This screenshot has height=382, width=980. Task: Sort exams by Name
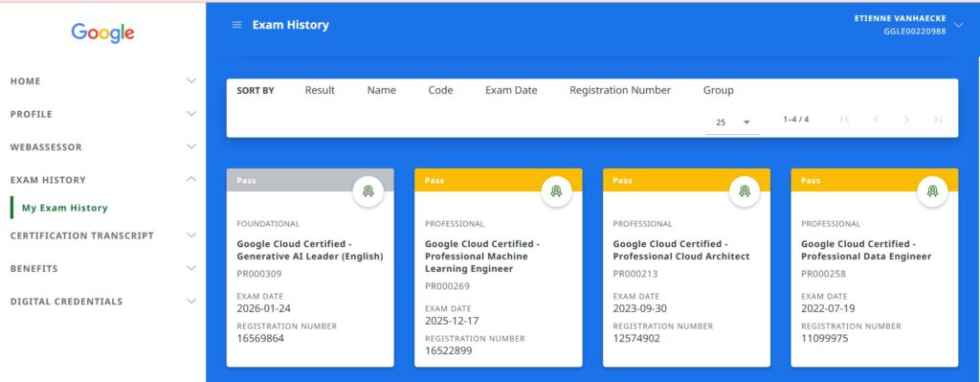[x=381, y=90]
